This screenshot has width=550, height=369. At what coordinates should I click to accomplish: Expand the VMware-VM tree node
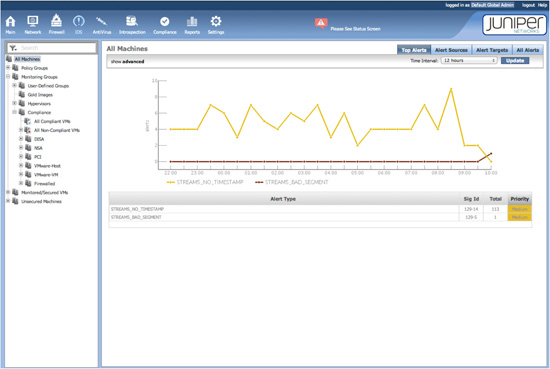(21, 174)
